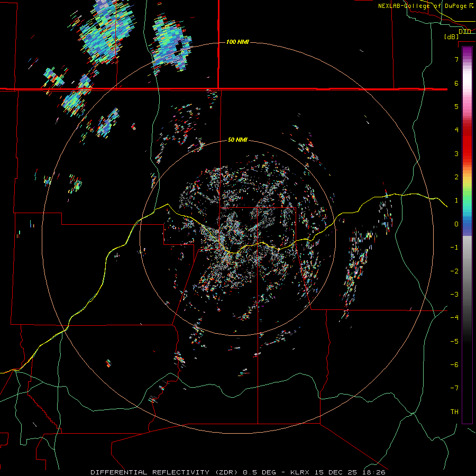476x476 pixels.
Task: Click the "KLRX" radar site identifier in caption
Action: click(x=300, y=472)
